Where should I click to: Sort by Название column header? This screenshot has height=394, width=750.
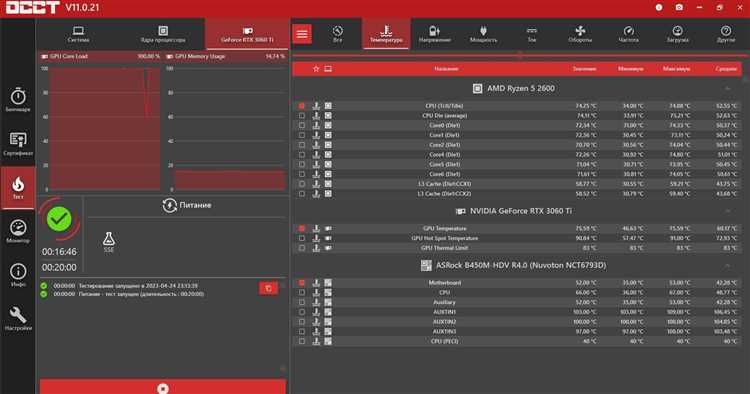pos(446,69)
